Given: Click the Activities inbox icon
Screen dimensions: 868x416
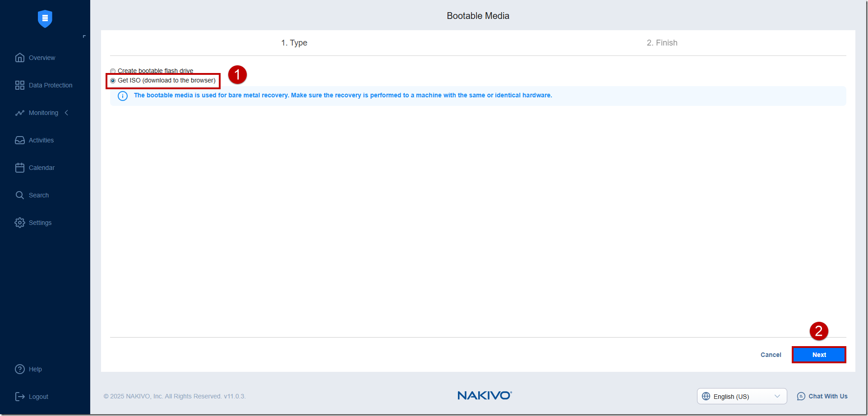Looking at the screenshot, I should coord(20,140).
